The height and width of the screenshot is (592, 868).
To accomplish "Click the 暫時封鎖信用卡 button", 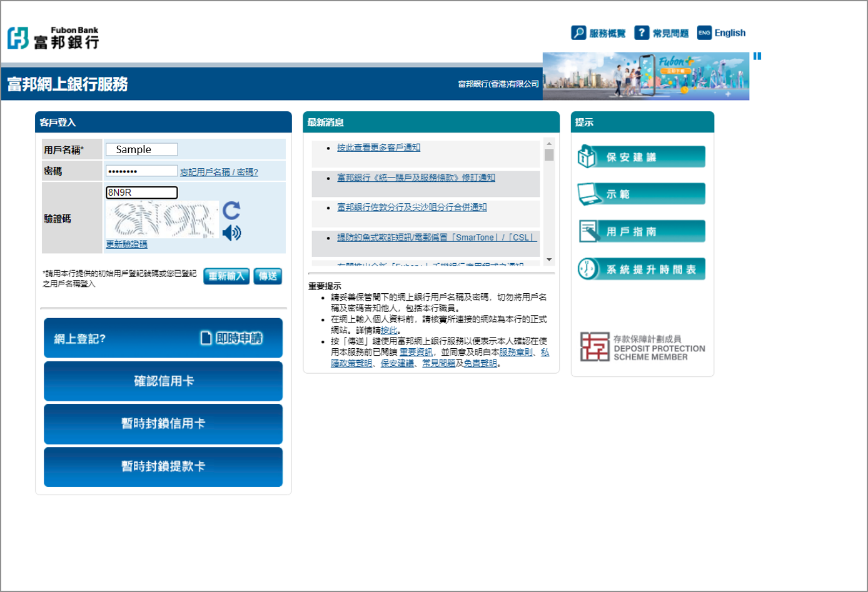I will click(163, 424).
